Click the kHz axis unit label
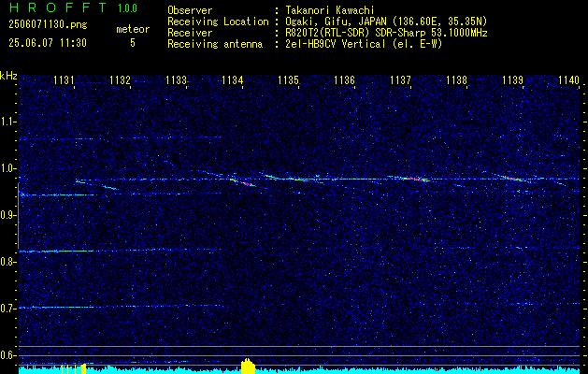 pyautogui.click(x=8, y=76)
